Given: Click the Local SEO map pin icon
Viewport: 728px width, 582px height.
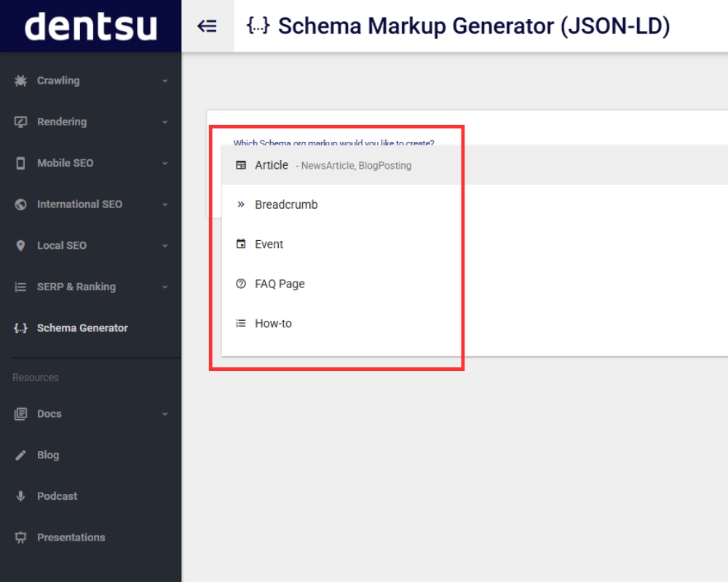Looking at the screenshot, I should tap(20, 245).
